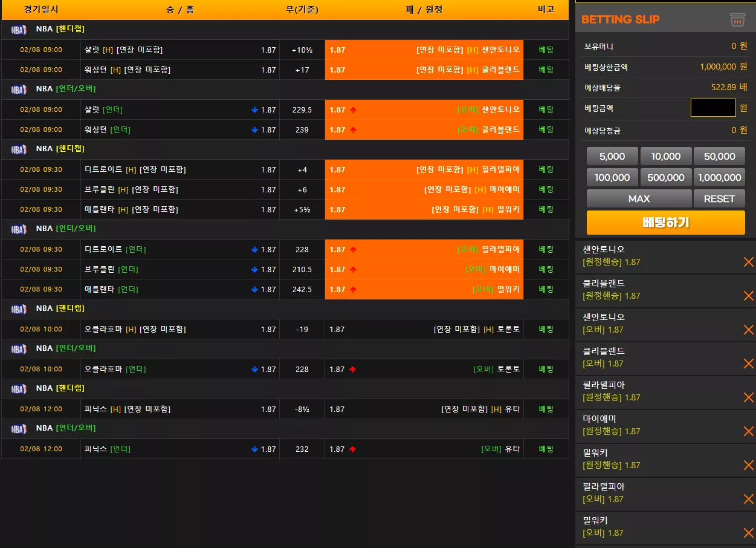Screen dimensions: 756x548
Task: Select 샬럿 home handicap odds 1.87
Action: click(180, 50)
